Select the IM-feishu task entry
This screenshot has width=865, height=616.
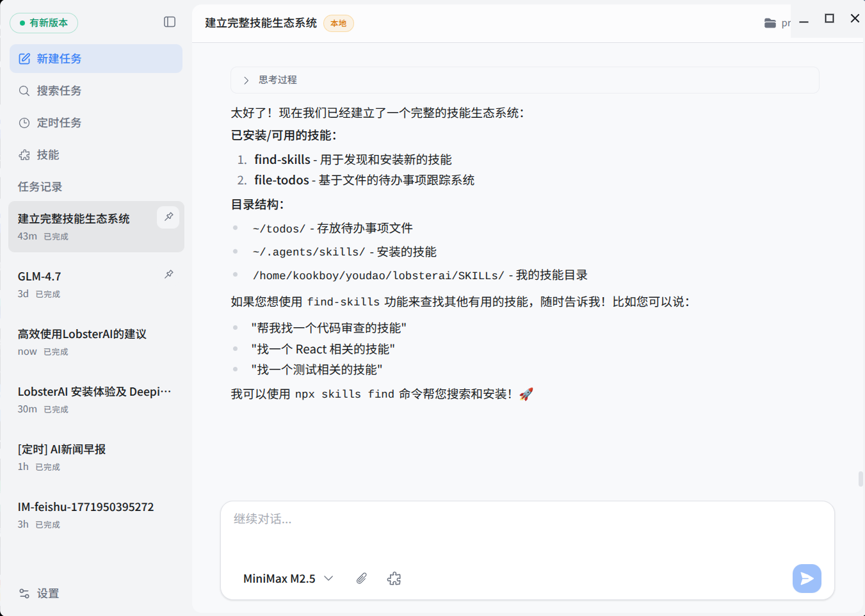[x=85, y=507]
